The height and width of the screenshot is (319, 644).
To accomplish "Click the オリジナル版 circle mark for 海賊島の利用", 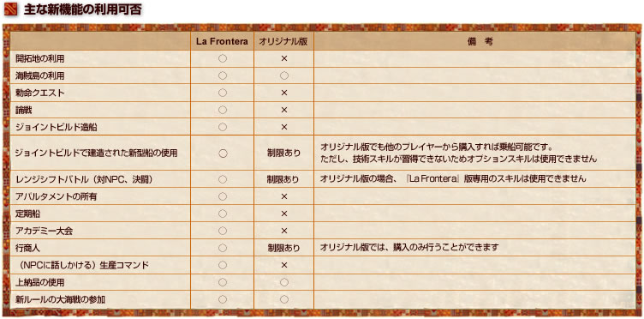I will [283, 75].
